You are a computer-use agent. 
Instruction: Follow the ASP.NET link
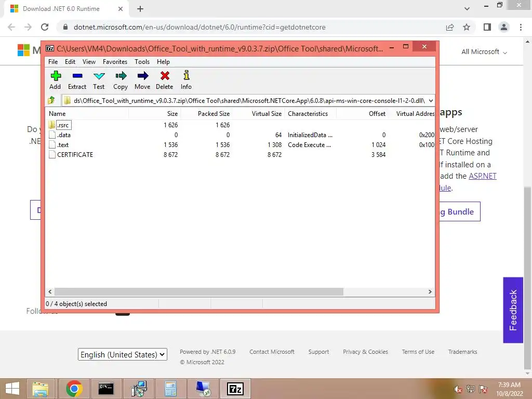pyautogui.click(x=483, y=176)
